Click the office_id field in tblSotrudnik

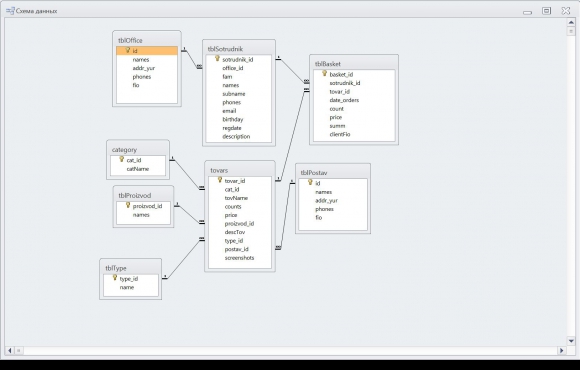(x=233, y=68)
